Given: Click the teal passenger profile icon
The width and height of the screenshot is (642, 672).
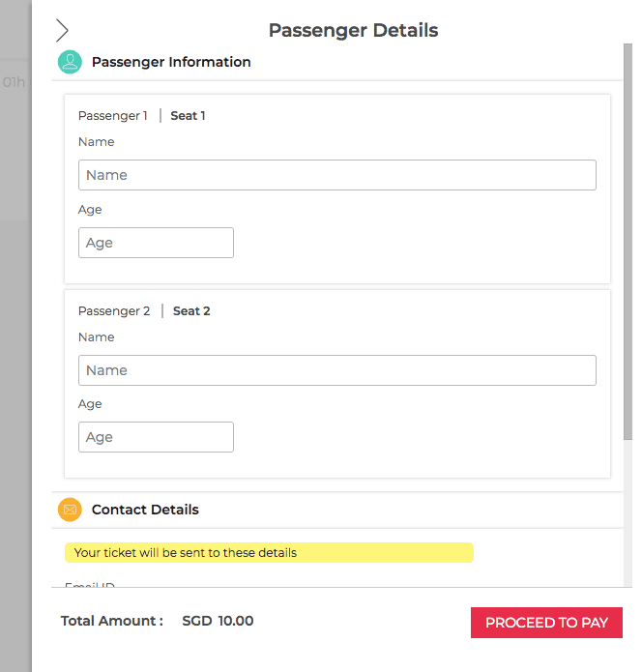Looking at the screenshot, I should click(x=70, y=62).
